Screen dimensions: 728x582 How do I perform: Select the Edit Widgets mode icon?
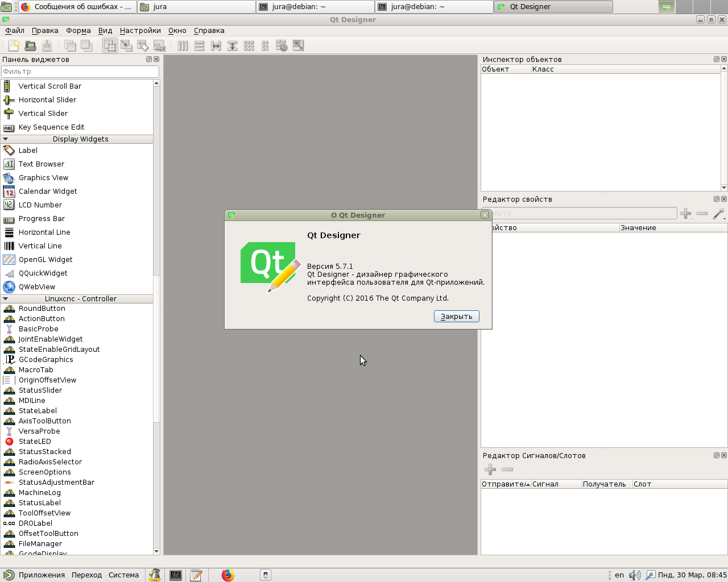(x=110, y=45)
